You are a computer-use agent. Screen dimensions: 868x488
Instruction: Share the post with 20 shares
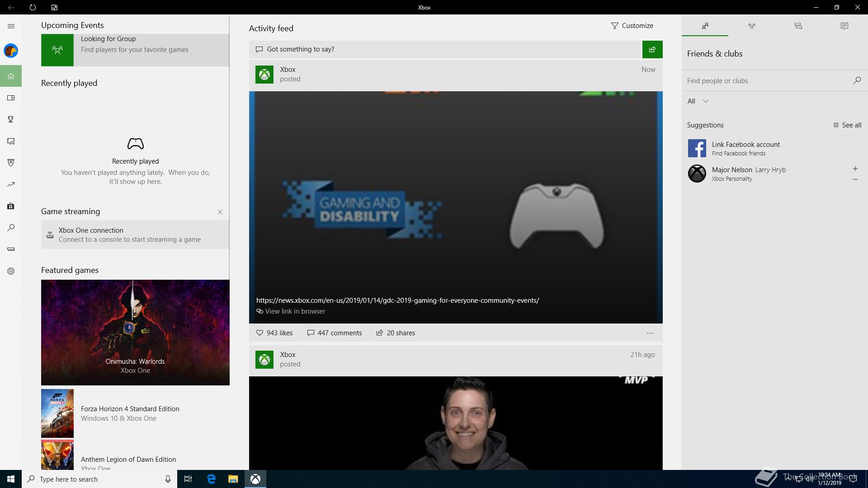point(396,333)
